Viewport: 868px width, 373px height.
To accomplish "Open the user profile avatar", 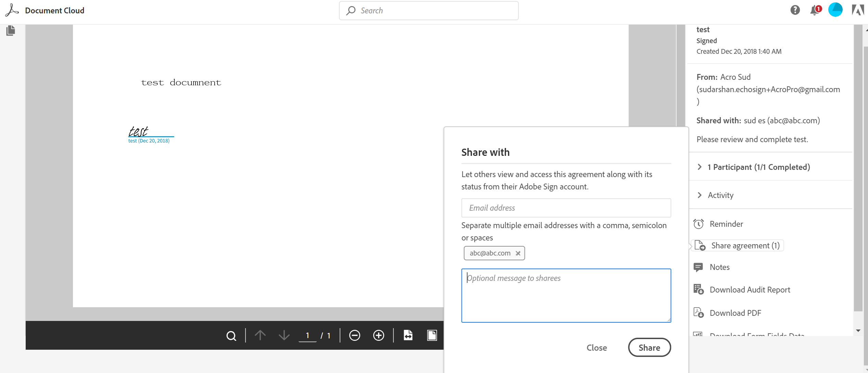I will (835, 10).
